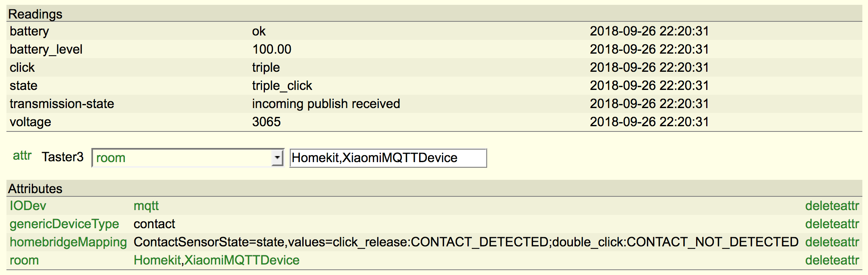Screen dimensions: 868x275
Task: Click the dropdown arrow beside room
Action: click(277, 158)
